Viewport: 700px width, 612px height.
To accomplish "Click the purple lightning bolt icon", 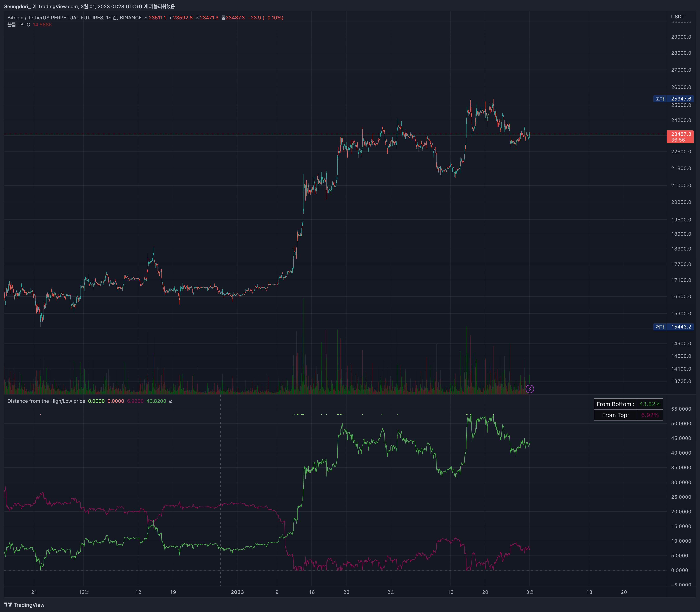I will point(530,389).
